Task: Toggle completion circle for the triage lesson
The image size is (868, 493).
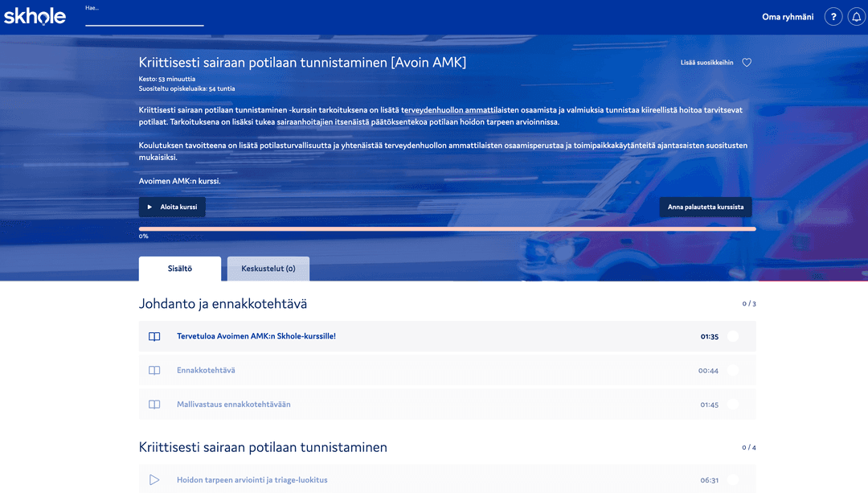Action: (x=732, y=479)
